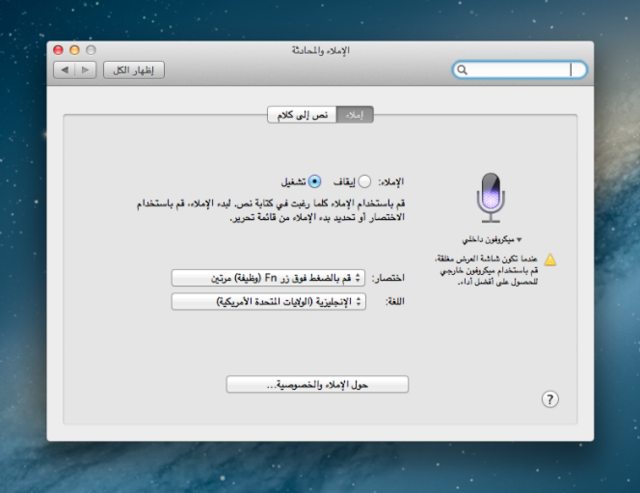Image resolution: width=640 pixels, height=493 pixels.
Task: Click the إظهار الكل button
Action: point(134,70)
